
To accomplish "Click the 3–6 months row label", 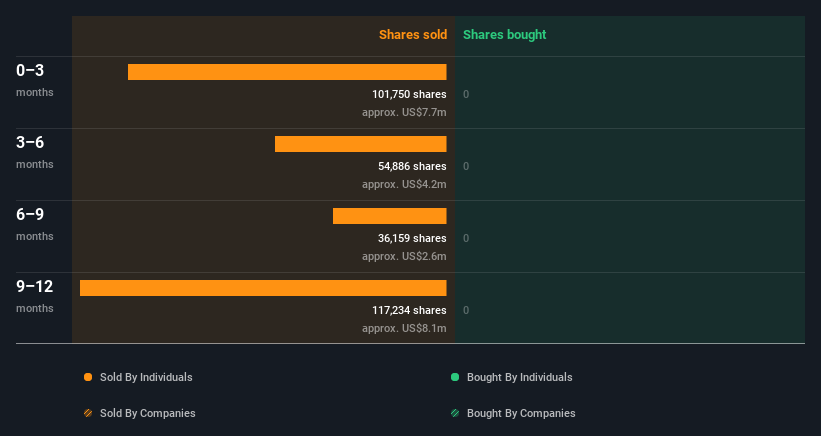I will (35, 152).
